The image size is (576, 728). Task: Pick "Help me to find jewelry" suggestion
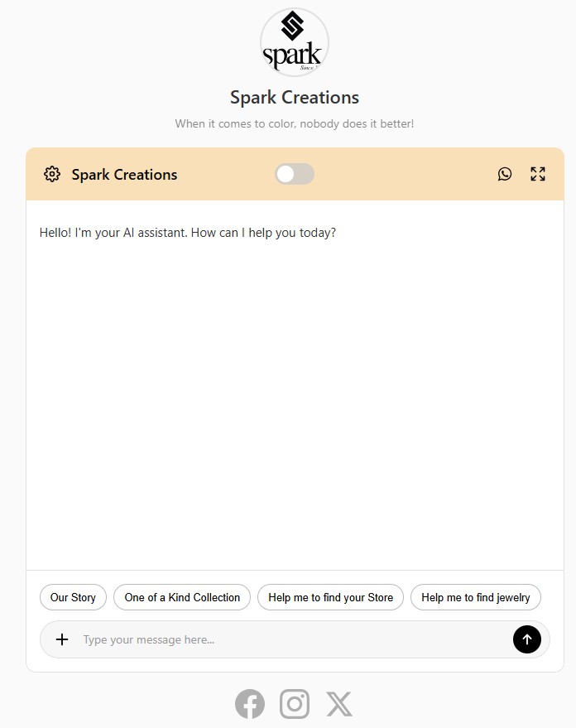tap(475, 597)
